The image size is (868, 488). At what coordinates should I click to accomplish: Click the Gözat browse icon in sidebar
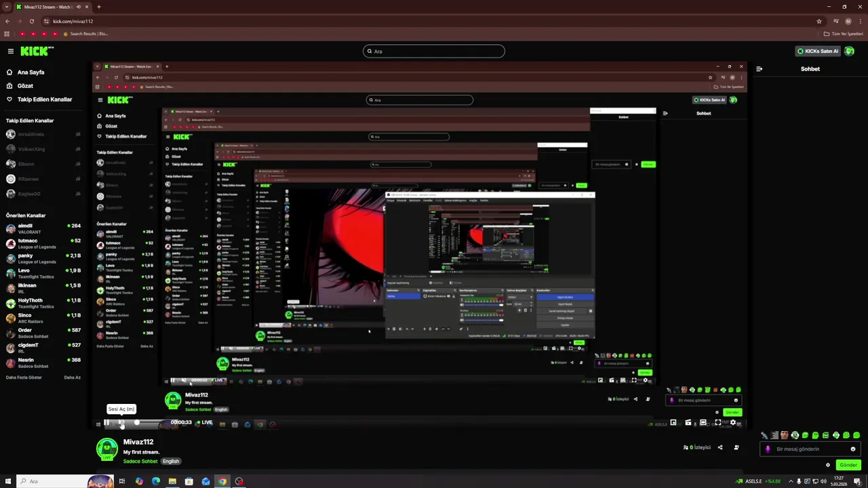coord(9,85)
